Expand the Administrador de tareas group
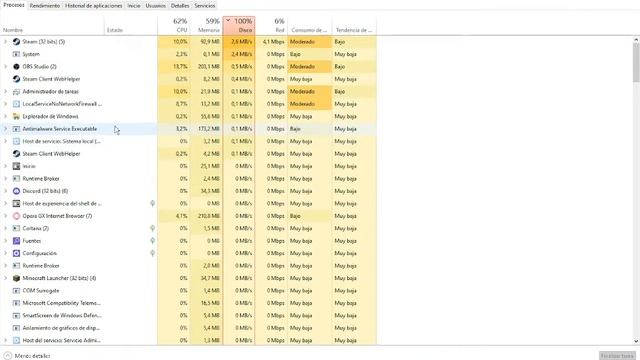 coord(5,91)
